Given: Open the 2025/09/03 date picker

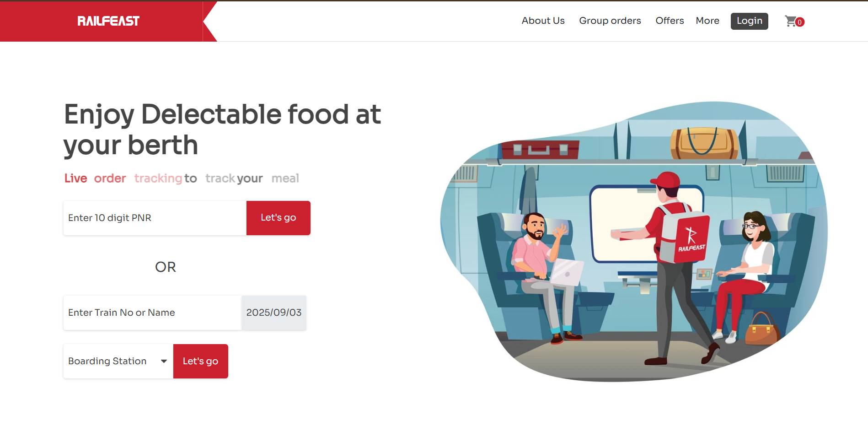Looking at the screenshot, I should [274, 313].
